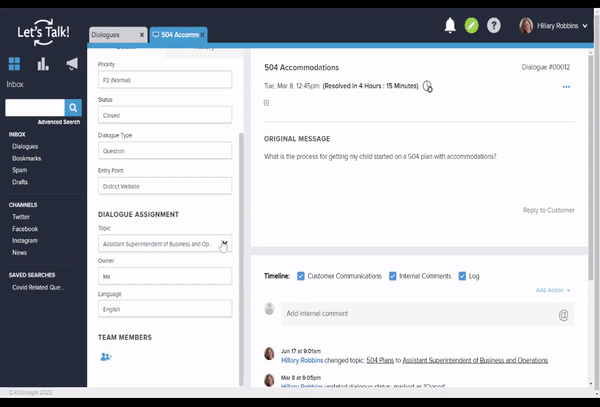Click the green compose pencil icon
This screenshot has height=407, width=600.
[472, 25]
